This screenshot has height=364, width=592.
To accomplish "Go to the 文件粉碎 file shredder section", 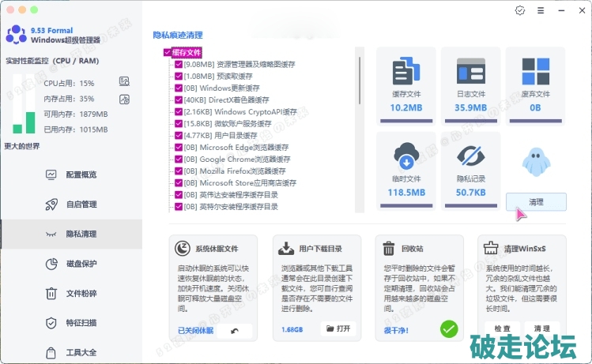I will coord(81,294).
